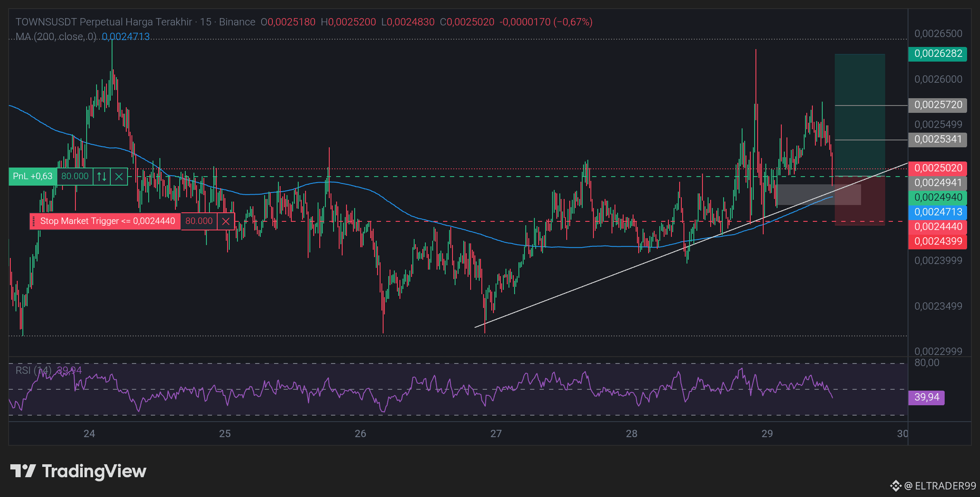Click the low price L0,0024830 value
Screen dimensions: 980x497
coord(408,22)
